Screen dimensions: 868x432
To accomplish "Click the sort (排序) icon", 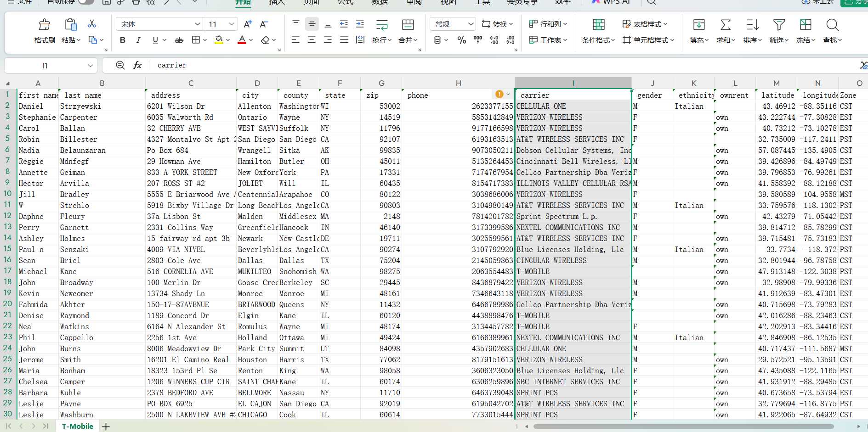I will pos(752,24).
